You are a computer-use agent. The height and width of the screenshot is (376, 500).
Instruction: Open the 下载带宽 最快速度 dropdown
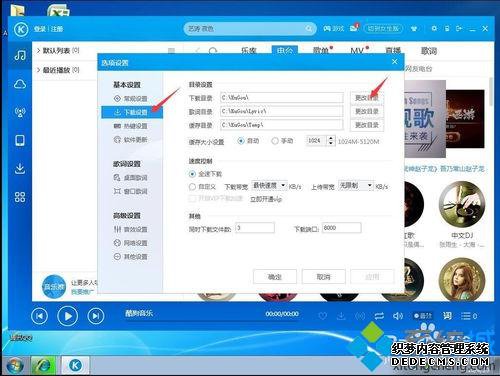click(269, 185)
